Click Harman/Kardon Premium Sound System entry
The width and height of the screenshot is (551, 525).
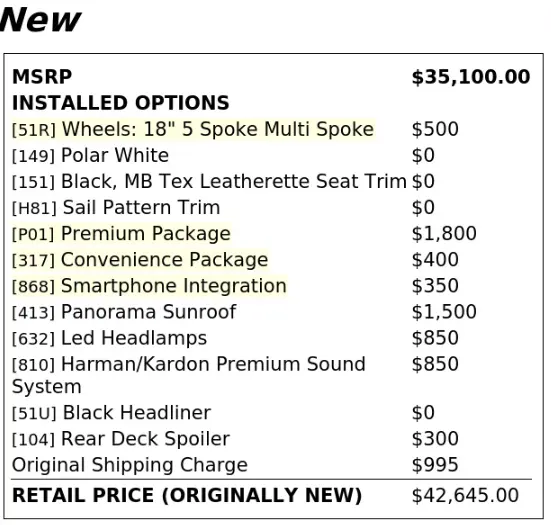[x=189, y=375]
